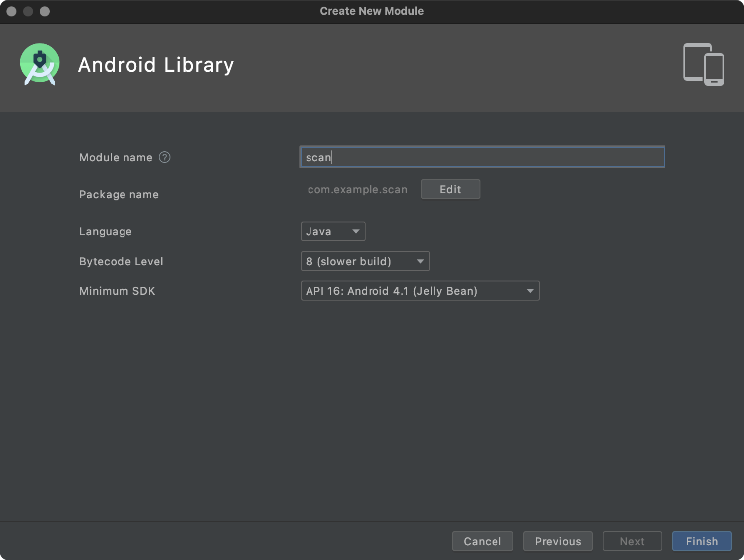
Task: Click the Android Studio logo icon
Action: (40, 64)
